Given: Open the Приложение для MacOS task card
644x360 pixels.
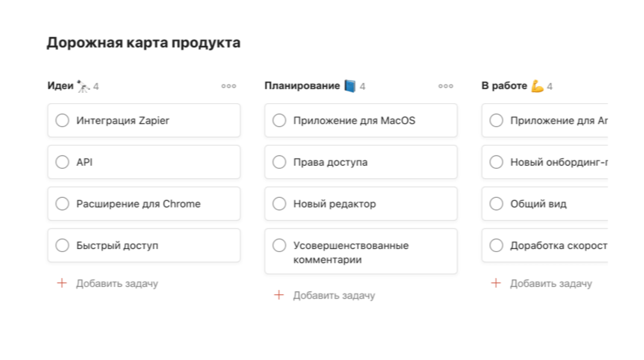Looking at the screenshot, I should point(361,121).
